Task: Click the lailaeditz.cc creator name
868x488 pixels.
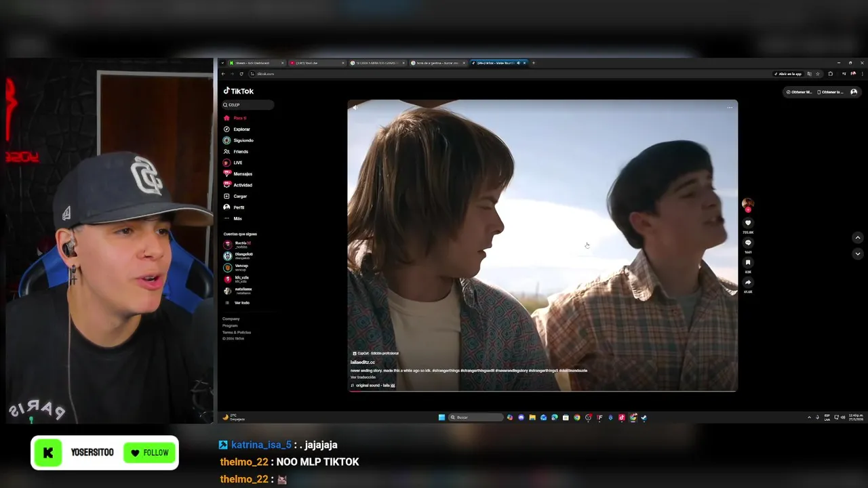Action: [x=362, y=363]
